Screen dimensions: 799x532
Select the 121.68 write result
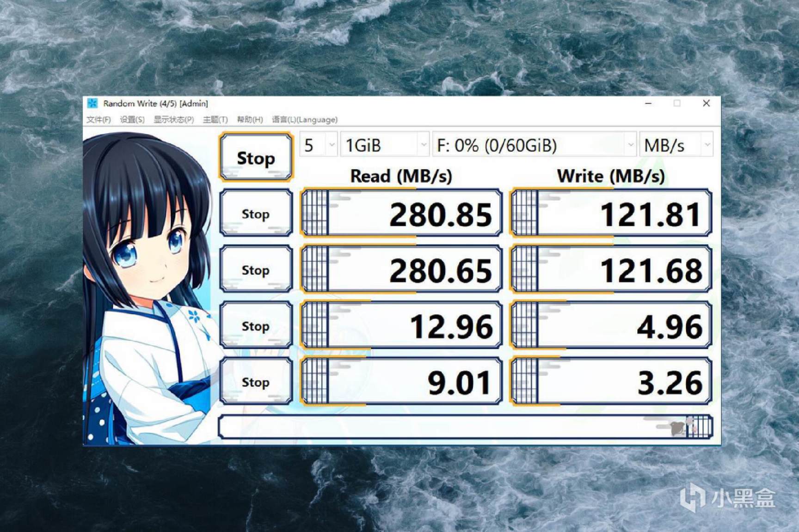click(611, 269)
